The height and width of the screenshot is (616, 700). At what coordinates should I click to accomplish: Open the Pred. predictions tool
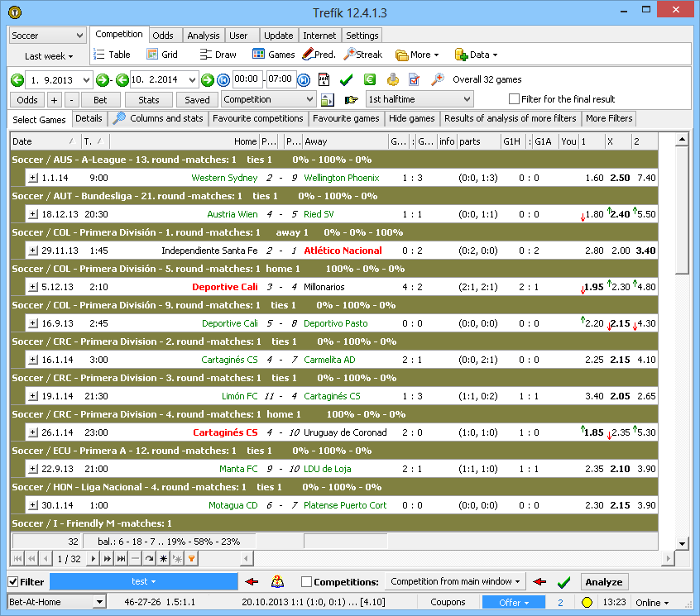(319, 55)
